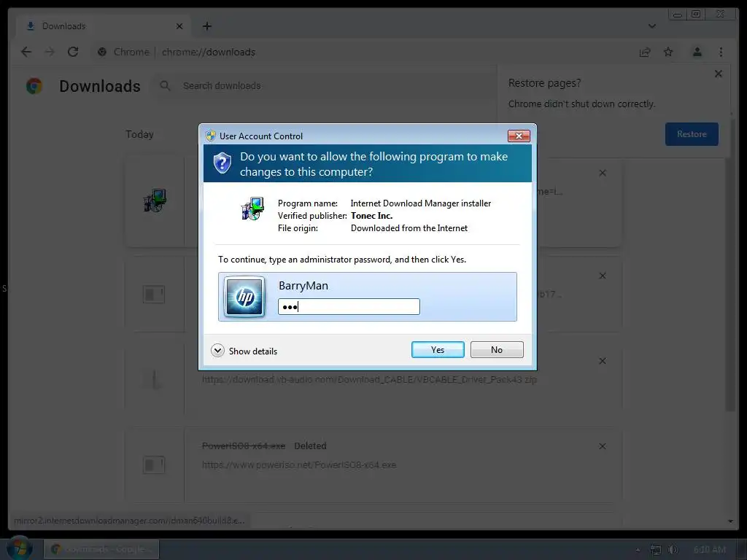Image resolution: width=747 pixels, height=560 pixels.
Task: Open Chrome profile icon
Action: click(697, 52)
